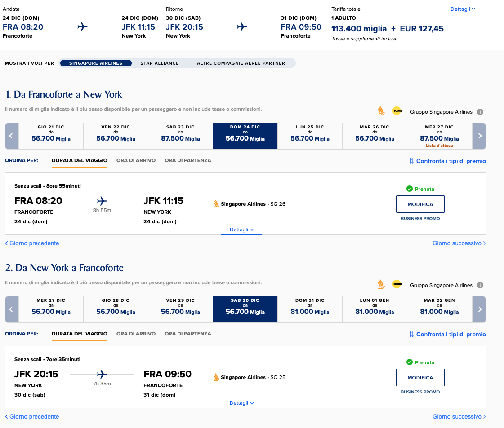Click Modifica for outbound Business Promo flight
Viewport: 504px width, 428px height.
[x=420, y=204]
